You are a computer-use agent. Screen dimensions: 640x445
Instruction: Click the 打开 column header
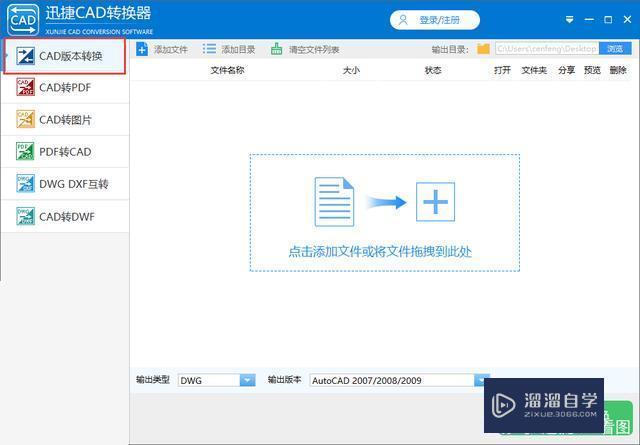point(502,70)
